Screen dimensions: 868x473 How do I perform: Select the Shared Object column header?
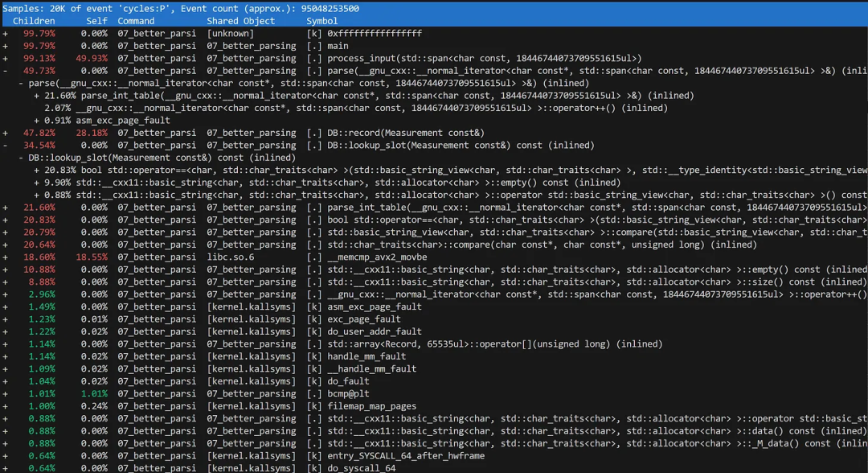tap(241, 21)
